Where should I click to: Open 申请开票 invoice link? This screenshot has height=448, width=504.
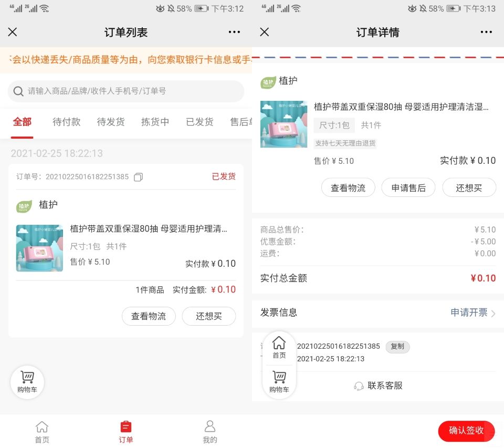469,312
